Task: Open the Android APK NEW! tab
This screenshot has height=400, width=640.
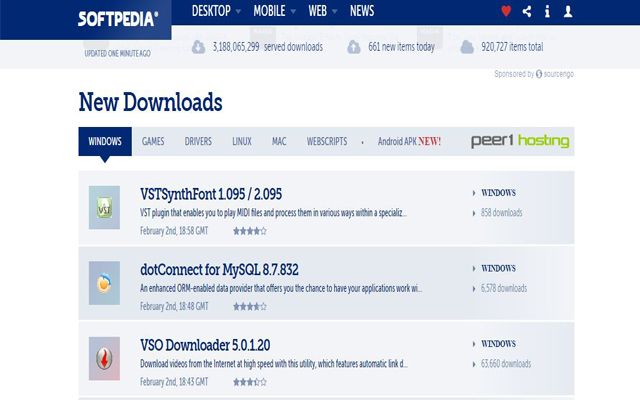Action: coord(409,141)
